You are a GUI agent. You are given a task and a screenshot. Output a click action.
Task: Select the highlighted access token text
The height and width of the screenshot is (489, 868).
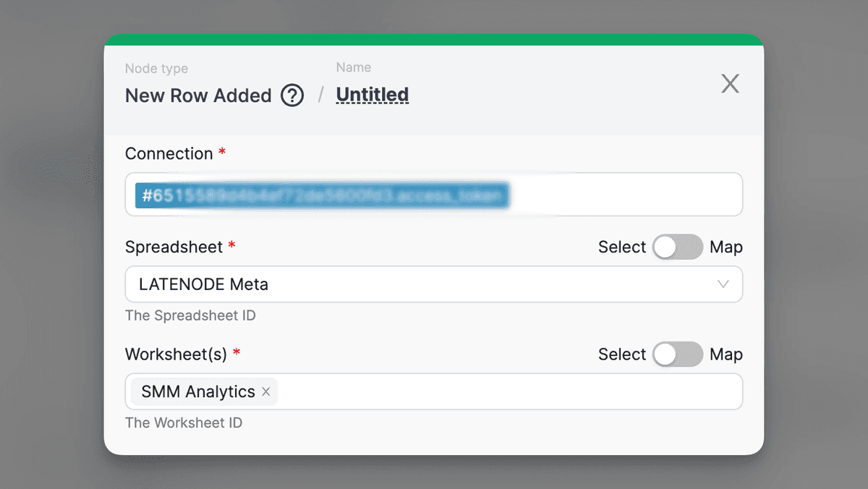tap(323, 195)
